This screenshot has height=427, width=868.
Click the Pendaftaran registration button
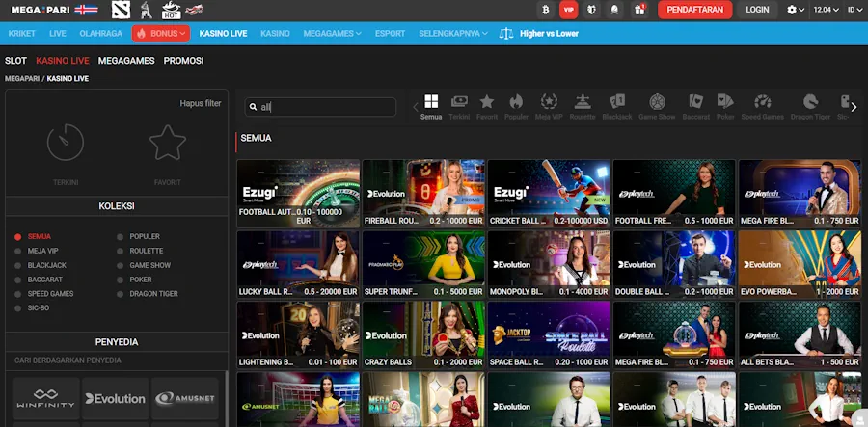(694, 10)
